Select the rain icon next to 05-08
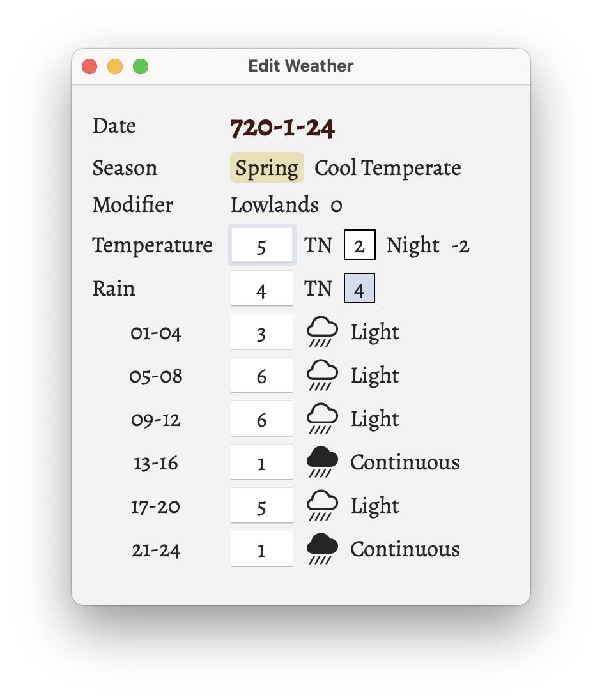The image size is (602, 700). [321, 375]
